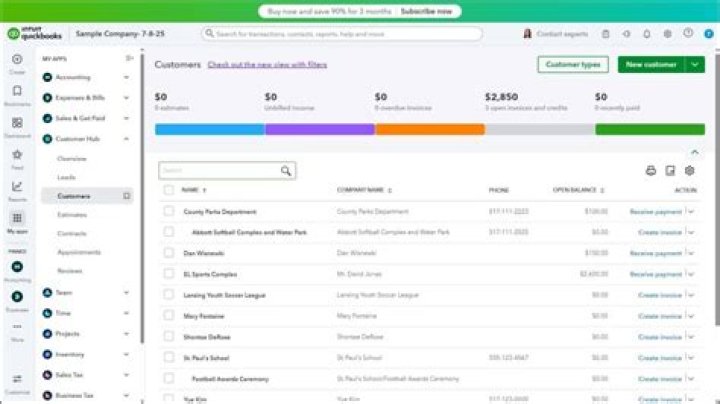
Task: Sort by the Open Balance column header
Action: (x=575, y=190)
